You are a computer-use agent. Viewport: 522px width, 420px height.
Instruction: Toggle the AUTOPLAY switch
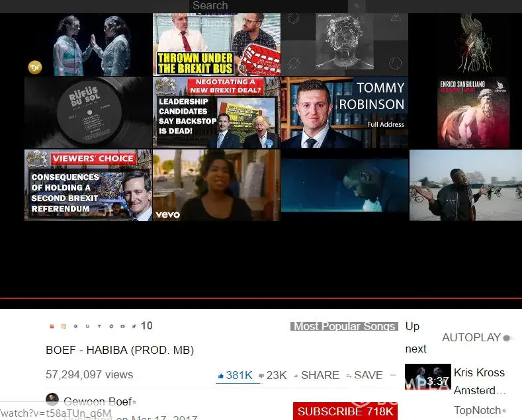coord(507,338)
